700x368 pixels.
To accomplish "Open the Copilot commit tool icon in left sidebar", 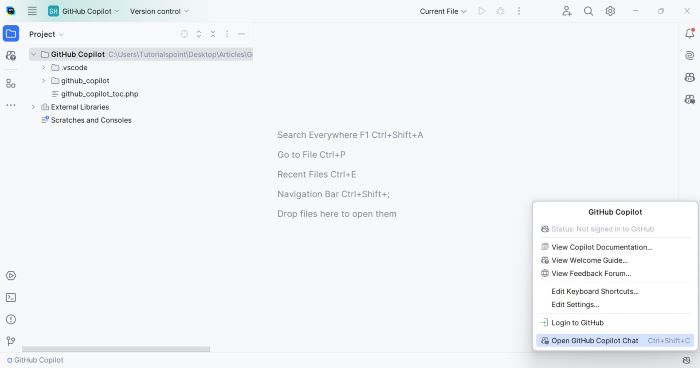I will [x=11, y=55].
